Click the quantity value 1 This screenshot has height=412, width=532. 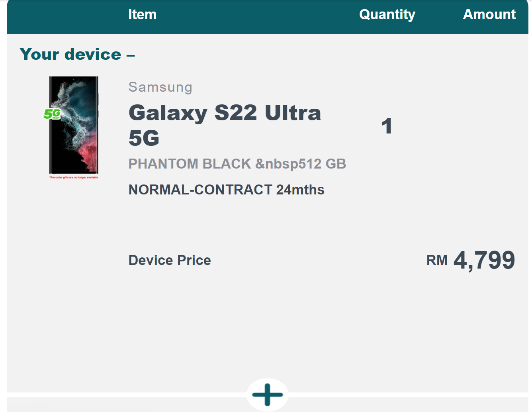pyautogui.click(x=387, y=126)
